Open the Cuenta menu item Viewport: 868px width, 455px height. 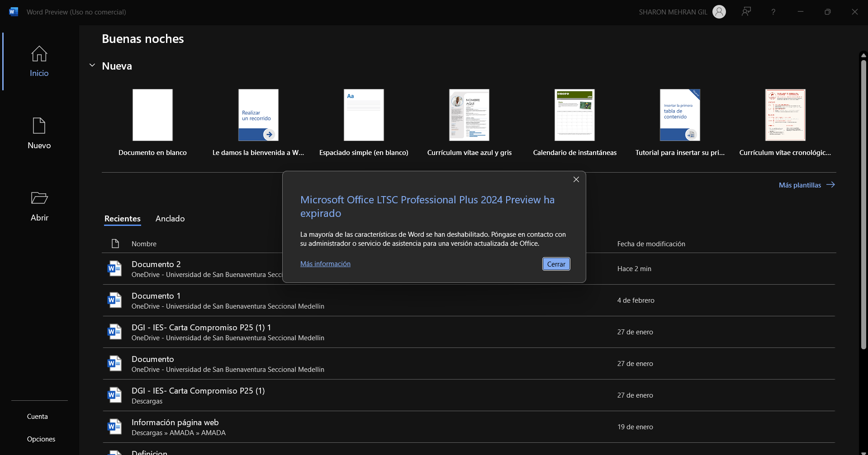tap(38, 417)
